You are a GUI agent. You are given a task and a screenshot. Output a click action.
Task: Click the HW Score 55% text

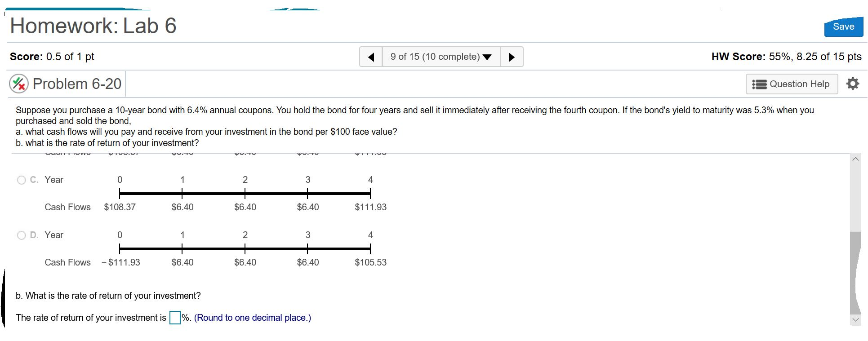(x=786, y=57)
